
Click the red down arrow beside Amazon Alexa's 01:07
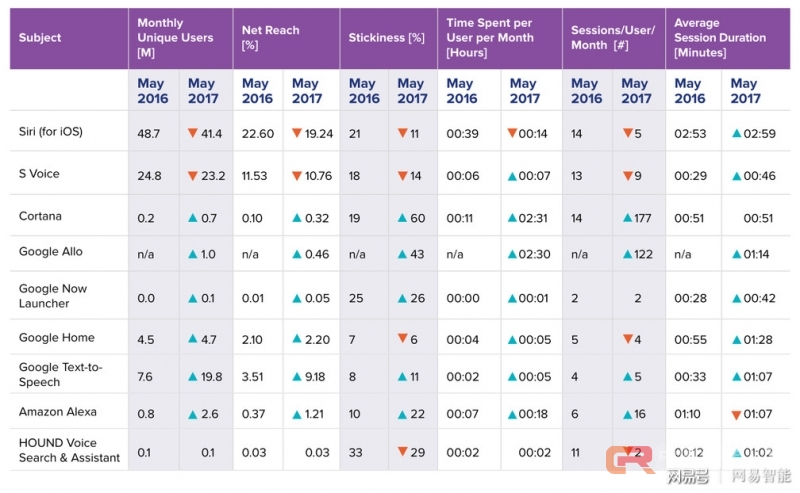[x=737, y=414]
